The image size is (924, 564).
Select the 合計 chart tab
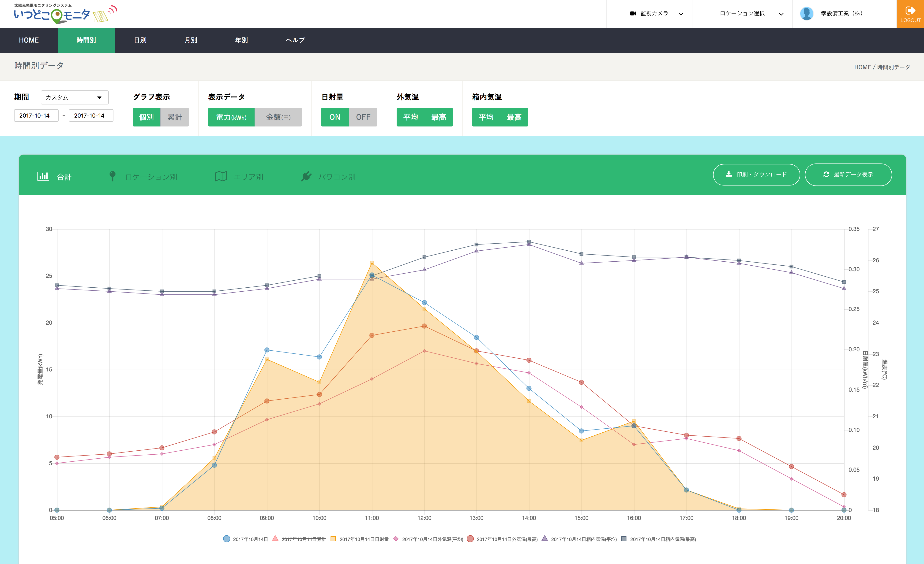(54, 177)
